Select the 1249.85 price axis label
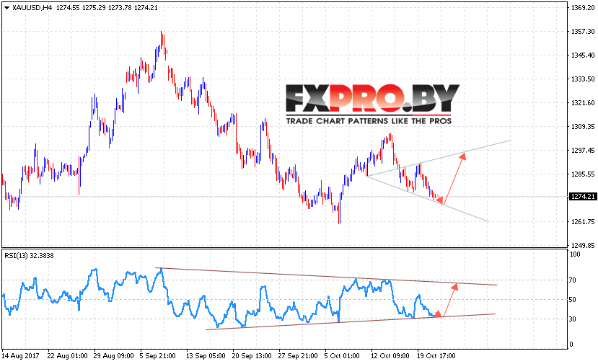The width and height of the screenshot is (598, 364). (x=583, y=245)
